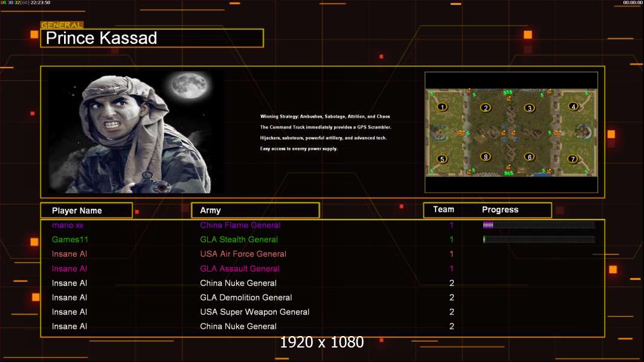
Task: Click the 00:00:00 timer readout
Action: [x=633, y=2]
